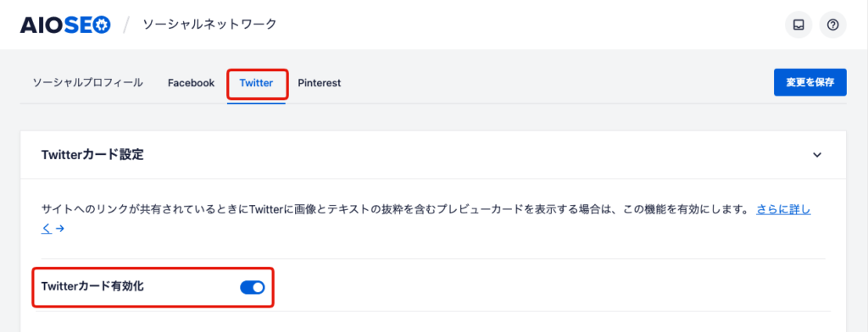Click the arrow after さらに詳しく link

(60, 229)
